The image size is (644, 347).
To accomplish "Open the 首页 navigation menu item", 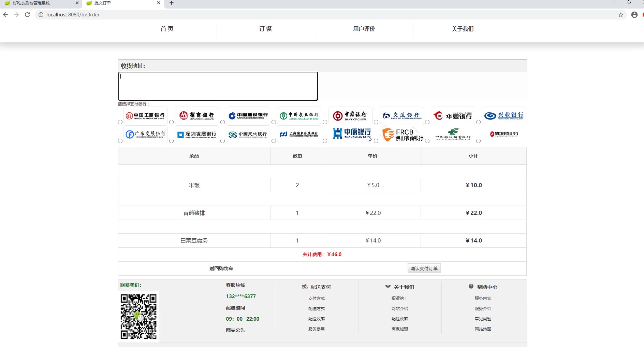I will click(x=167, y=29).
